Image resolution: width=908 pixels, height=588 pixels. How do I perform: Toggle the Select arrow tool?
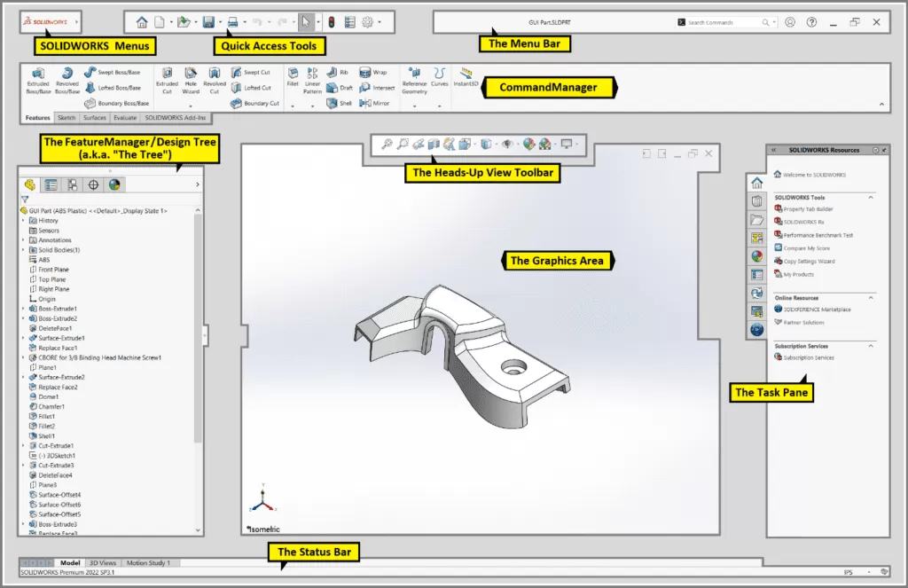pos(306,22)
